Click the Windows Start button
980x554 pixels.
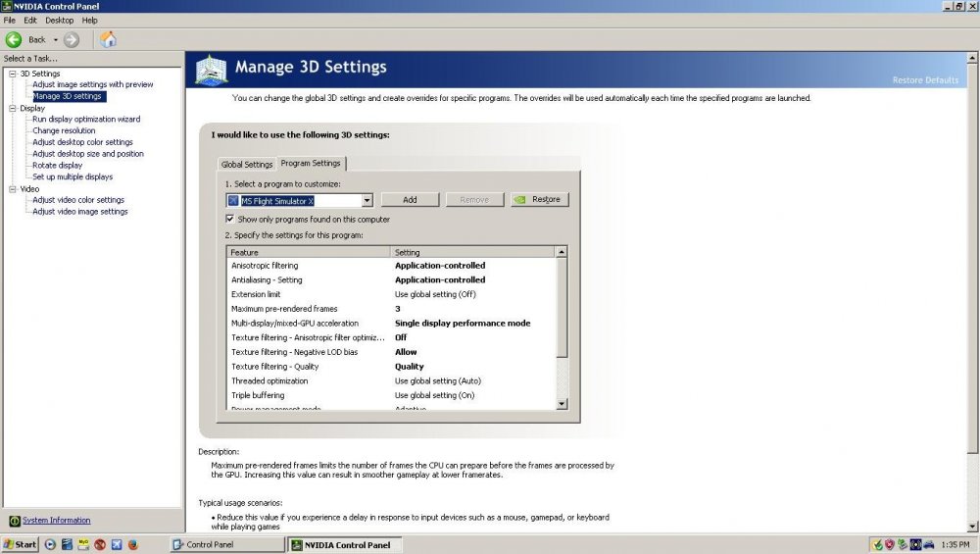tap(20, 544)
